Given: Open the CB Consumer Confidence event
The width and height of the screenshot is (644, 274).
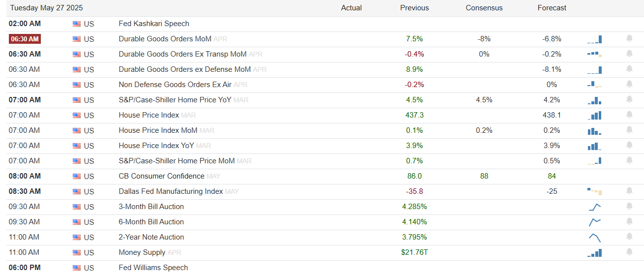Looking at the screenshot, I should click(x=161, y=176).
